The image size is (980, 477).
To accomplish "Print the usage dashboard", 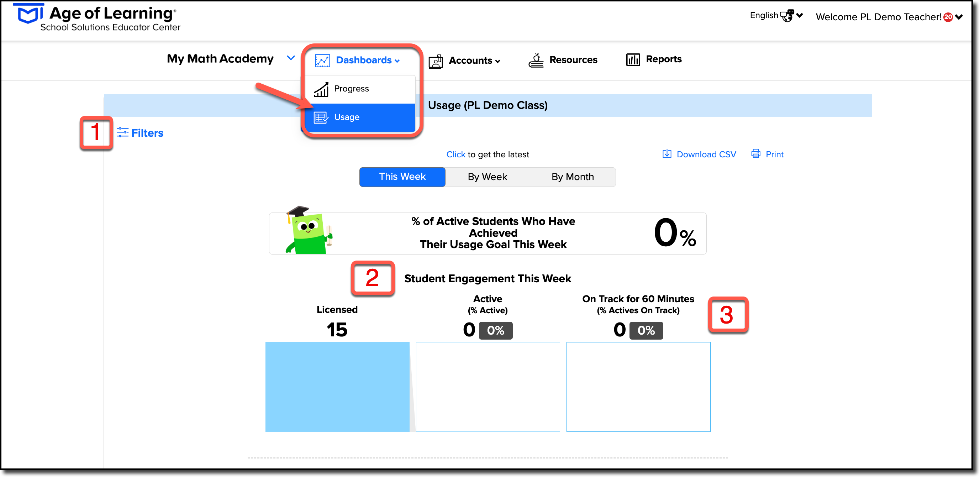I will coord(767,154).
